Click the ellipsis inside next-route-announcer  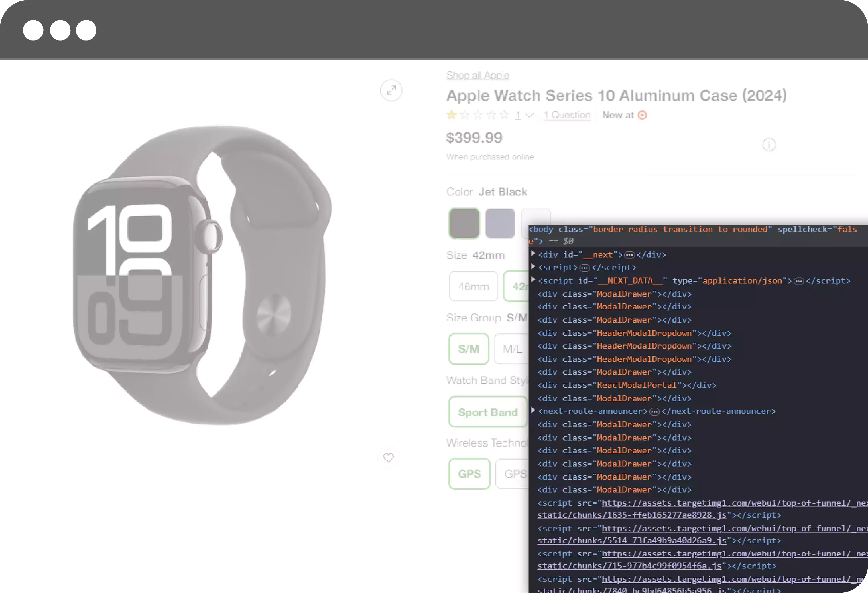click(654, 411)
